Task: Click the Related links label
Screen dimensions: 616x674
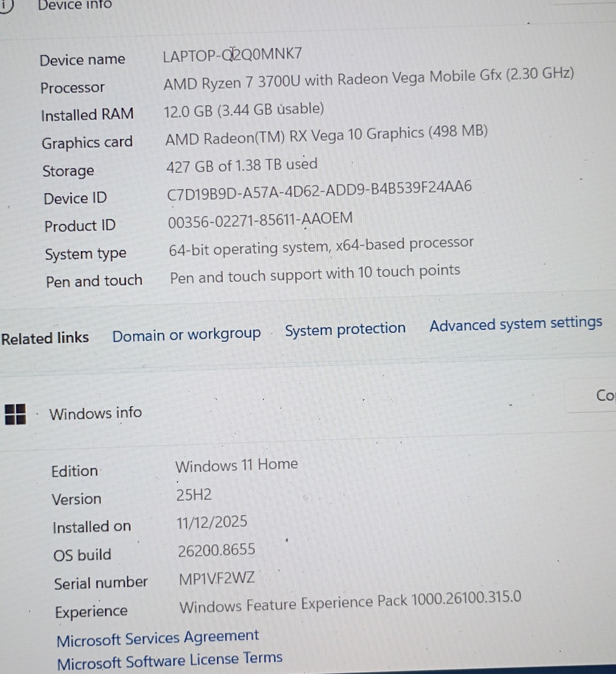Action: coord(45,338)
